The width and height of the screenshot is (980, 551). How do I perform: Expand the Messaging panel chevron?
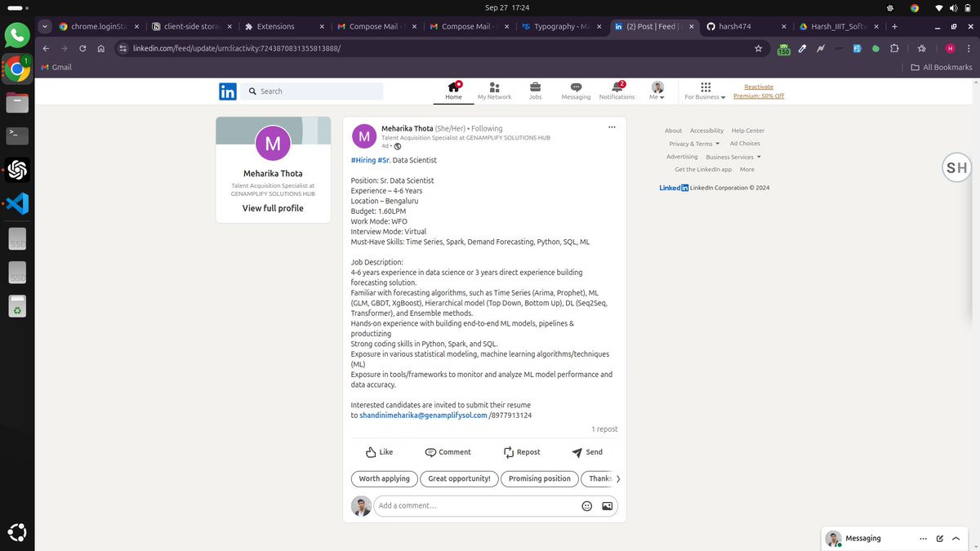pos(957,538)
